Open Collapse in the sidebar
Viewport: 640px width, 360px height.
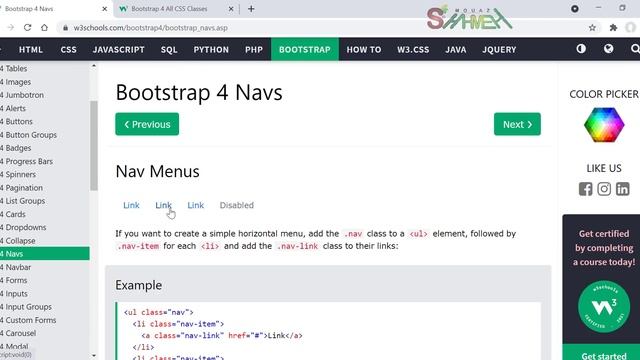[45, 241]
